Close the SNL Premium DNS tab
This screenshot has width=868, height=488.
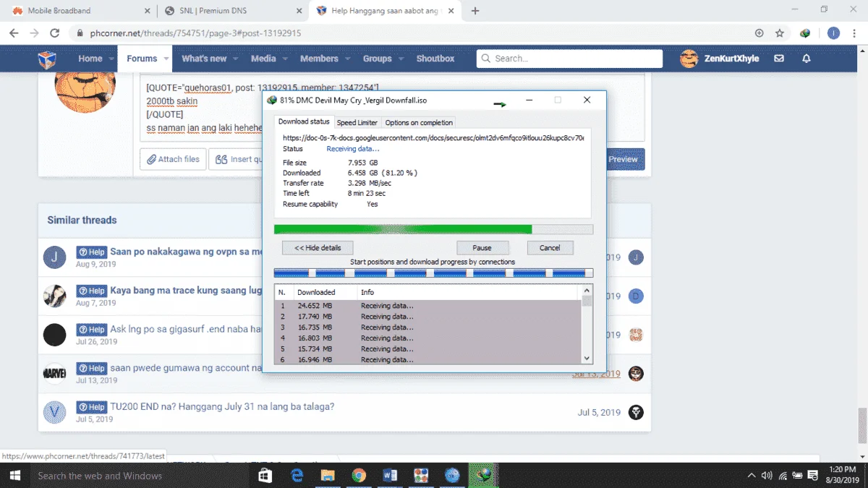(x=299, y=11)
